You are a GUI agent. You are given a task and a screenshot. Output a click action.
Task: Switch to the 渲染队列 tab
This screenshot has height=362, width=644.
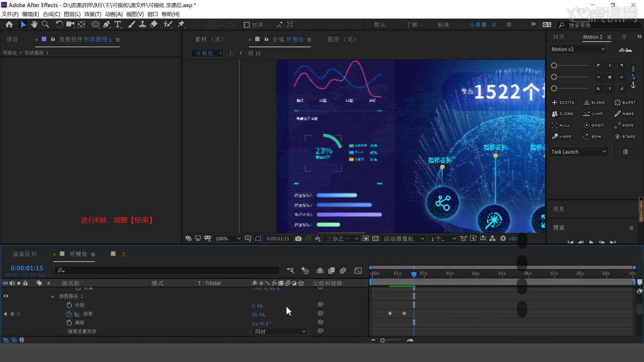coord(24,254)
